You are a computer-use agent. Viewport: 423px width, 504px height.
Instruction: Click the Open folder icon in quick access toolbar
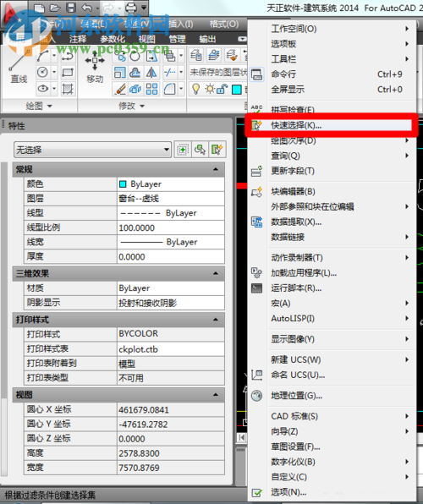click(x=55, y=8)
